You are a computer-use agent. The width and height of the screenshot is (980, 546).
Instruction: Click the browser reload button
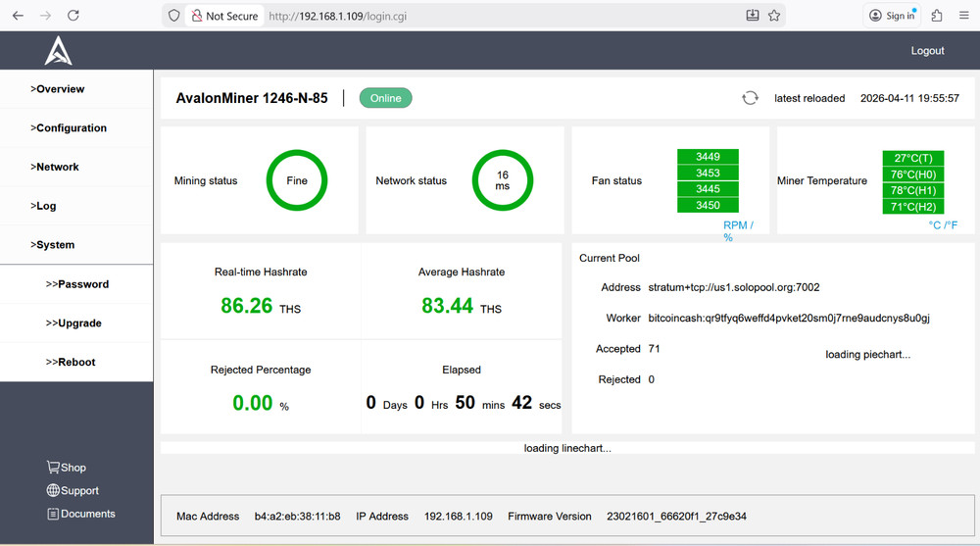point(73,16)
